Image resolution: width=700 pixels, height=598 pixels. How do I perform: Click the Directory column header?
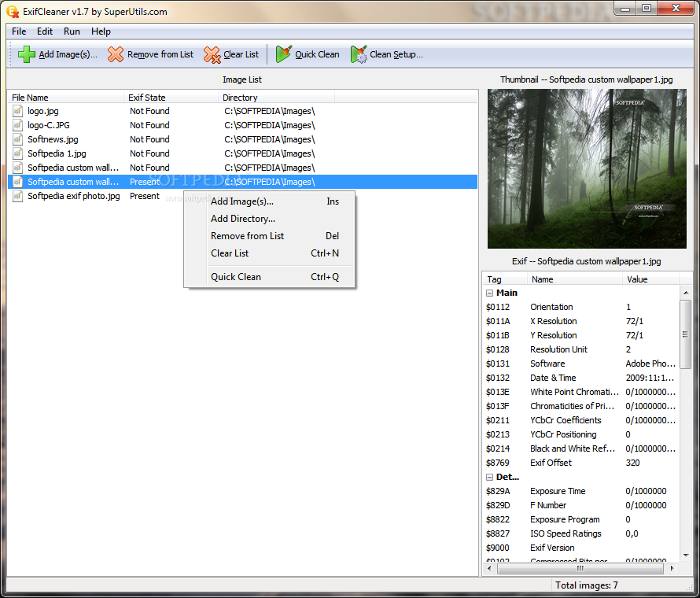276,98
